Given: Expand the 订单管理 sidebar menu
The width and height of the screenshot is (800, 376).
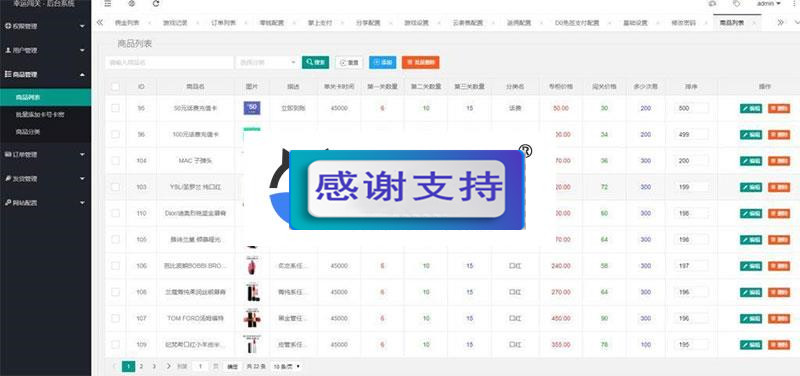Looking at the screenshot, I should point(45,154).
